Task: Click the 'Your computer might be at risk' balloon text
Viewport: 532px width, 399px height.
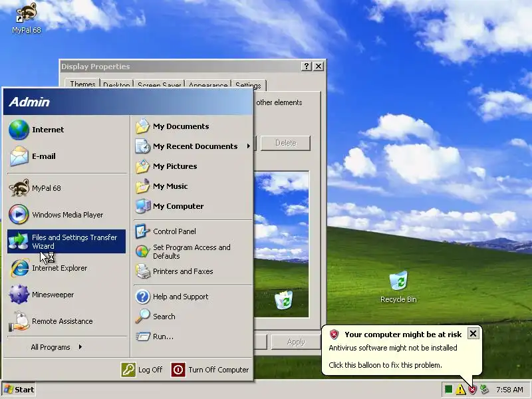Action: pyautogui.click(x=403, y=334)
